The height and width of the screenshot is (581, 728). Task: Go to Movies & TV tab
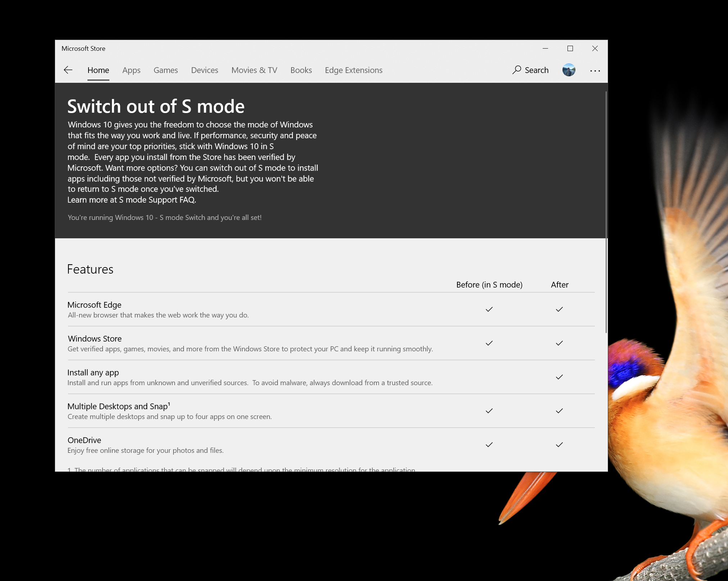pyautogui.click(x=254, y=70)
